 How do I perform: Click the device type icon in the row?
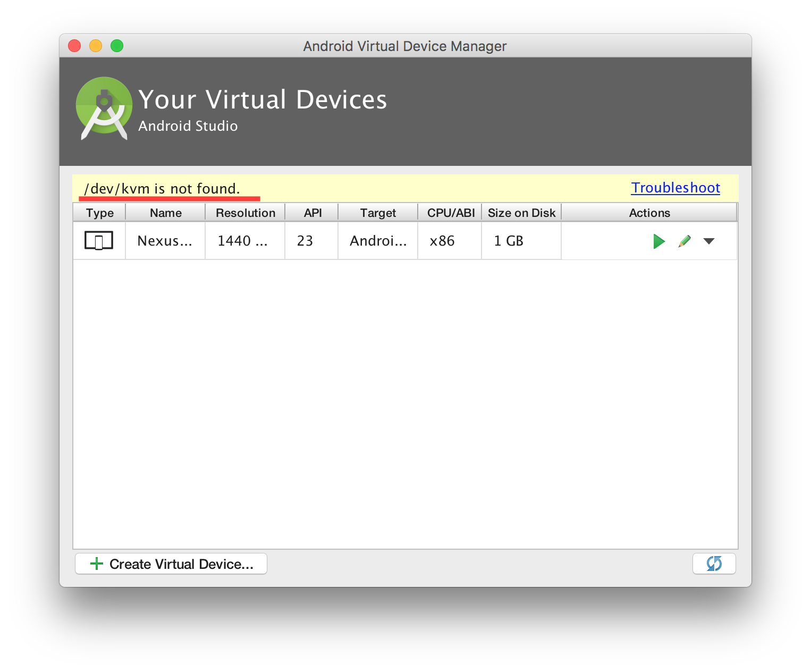point(99,241)
